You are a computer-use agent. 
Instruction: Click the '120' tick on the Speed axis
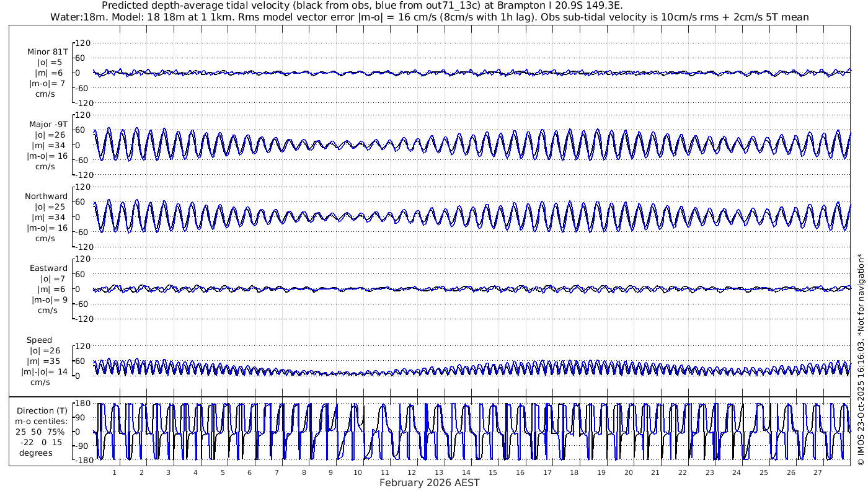(x=83, y=346)
